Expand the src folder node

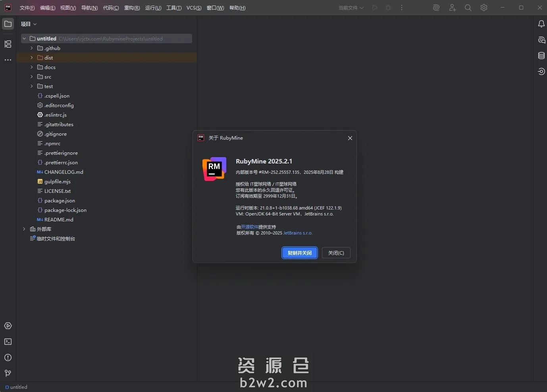pos(32,77)
